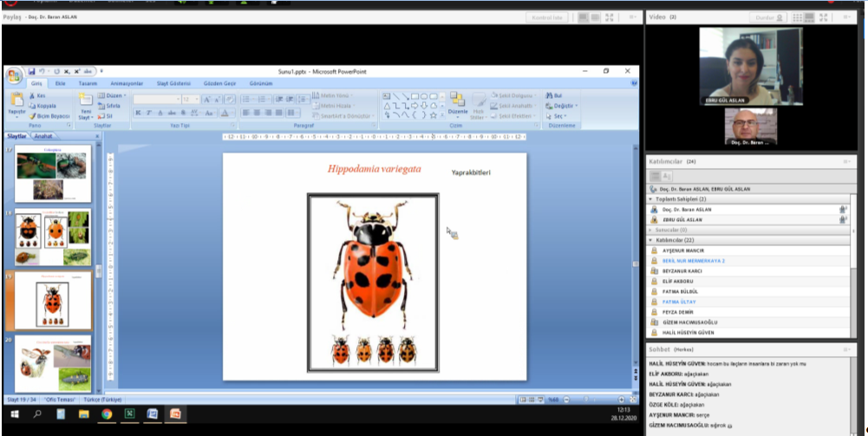Open the Tasarım ribbon tab

click(x=88, y=83)
